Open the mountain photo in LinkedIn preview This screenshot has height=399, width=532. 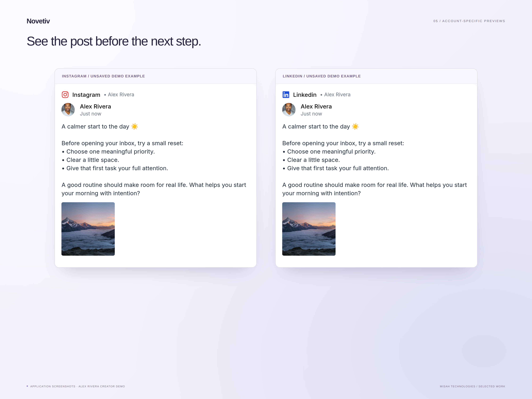309,229
